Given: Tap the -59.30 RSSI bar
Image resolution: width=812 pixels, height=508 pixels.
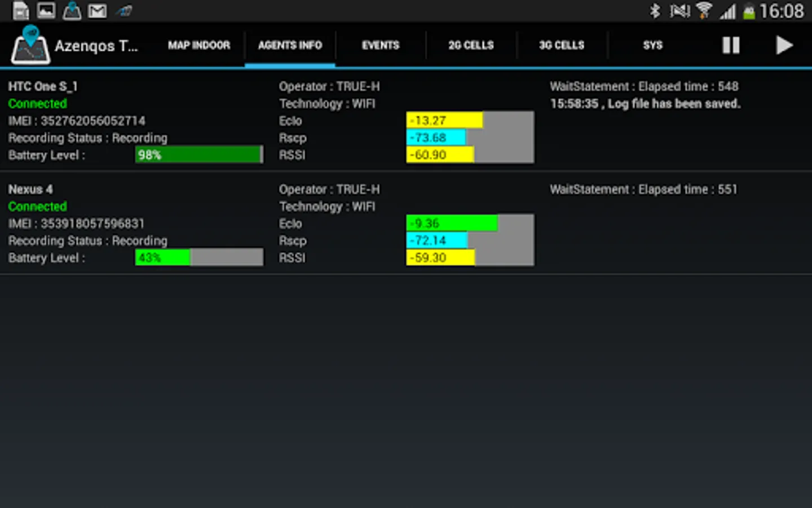Looking at the screenshot, I should (470, 257).
